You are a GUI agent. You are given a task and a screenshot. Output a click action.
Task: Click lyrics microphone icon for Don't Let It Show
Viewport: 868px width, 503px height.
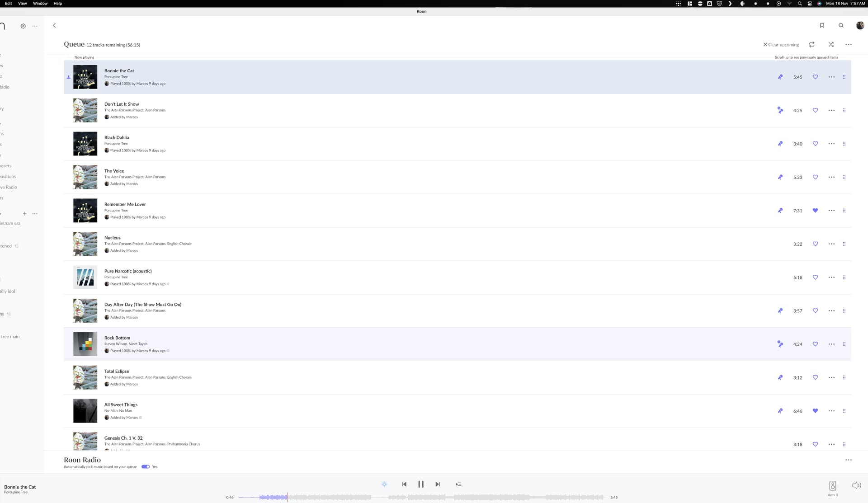coord(780,110)
